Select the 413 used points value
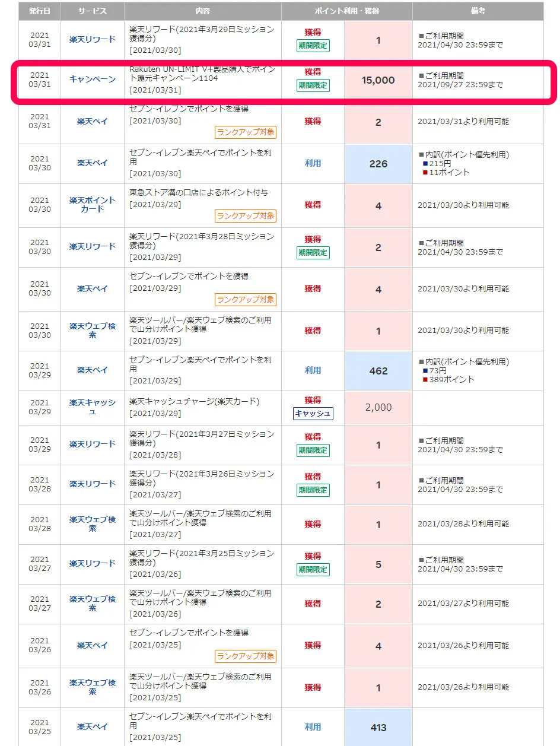This screenshot has height=746, width=560. (378, 728)
